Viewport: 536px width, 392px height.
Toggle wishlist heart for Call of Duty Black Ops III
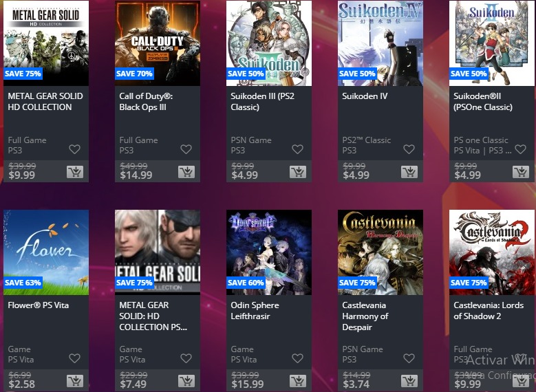coord(186,149)
